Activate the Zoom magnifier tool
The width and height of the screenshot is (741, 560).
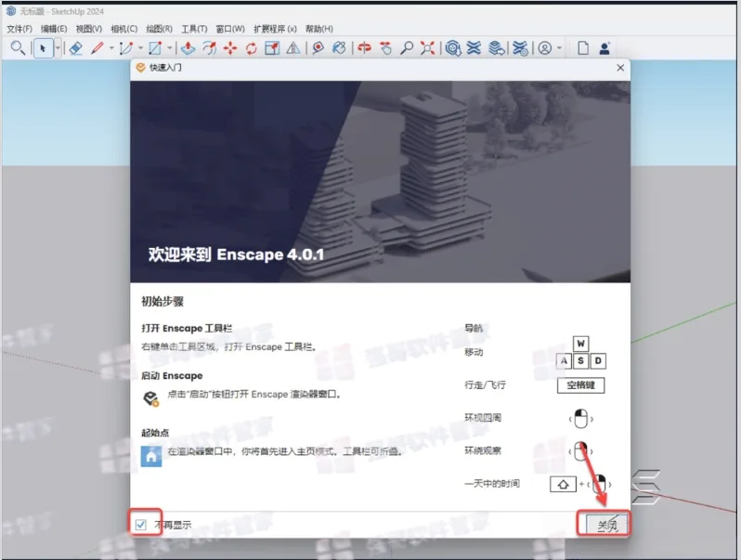407,48
